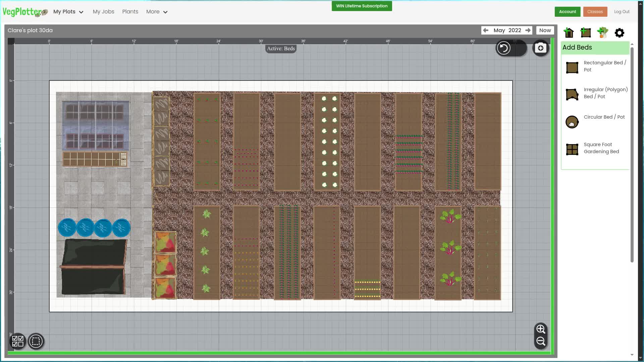Open the Add Plants tool
This screenshot has height=362, width=644.
click(602, 33)
